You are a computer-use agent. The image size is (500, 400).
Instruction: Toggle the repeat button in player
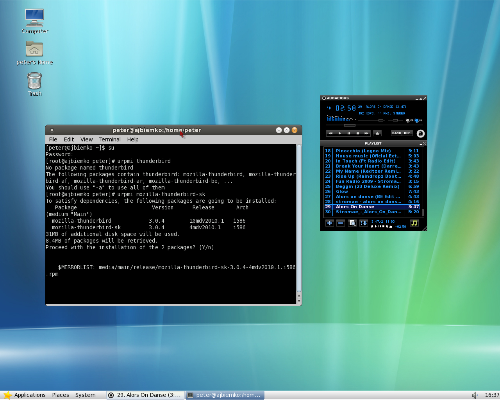click(407, 133)
